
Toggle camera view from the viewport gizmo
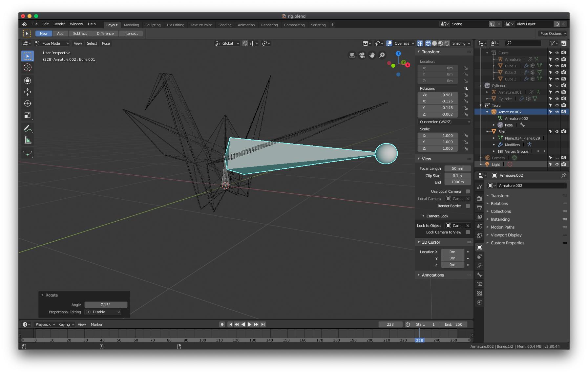[x=362, y=55]
